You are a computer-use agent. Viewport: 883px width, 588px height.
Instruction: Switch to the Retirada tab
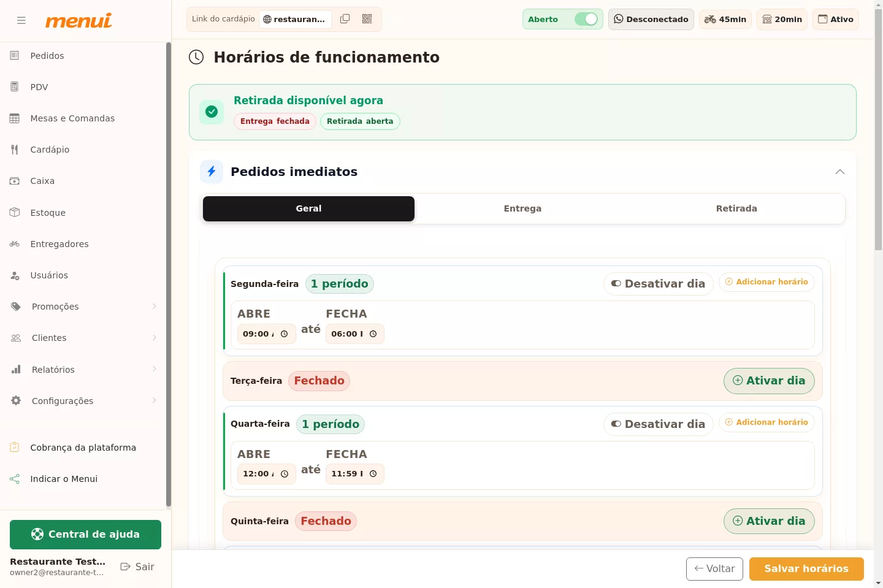coord(736,208)
